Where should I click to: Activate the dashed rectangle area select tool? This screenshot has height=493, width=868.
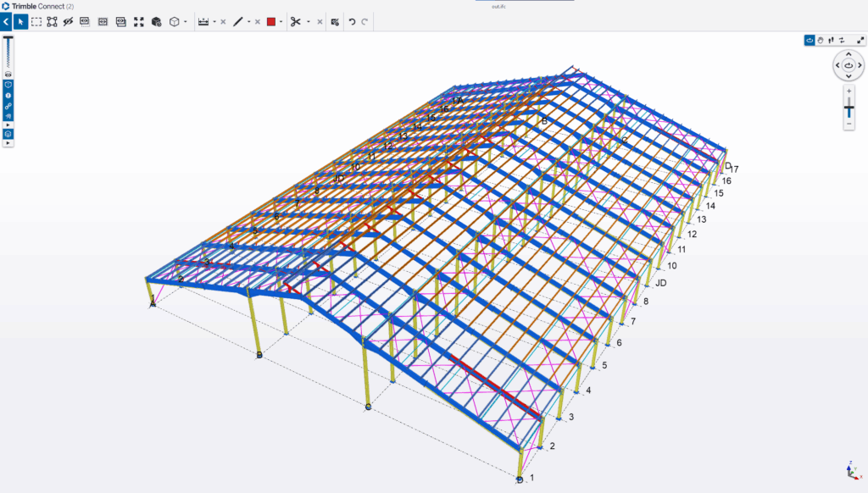(x=36, y=22)
